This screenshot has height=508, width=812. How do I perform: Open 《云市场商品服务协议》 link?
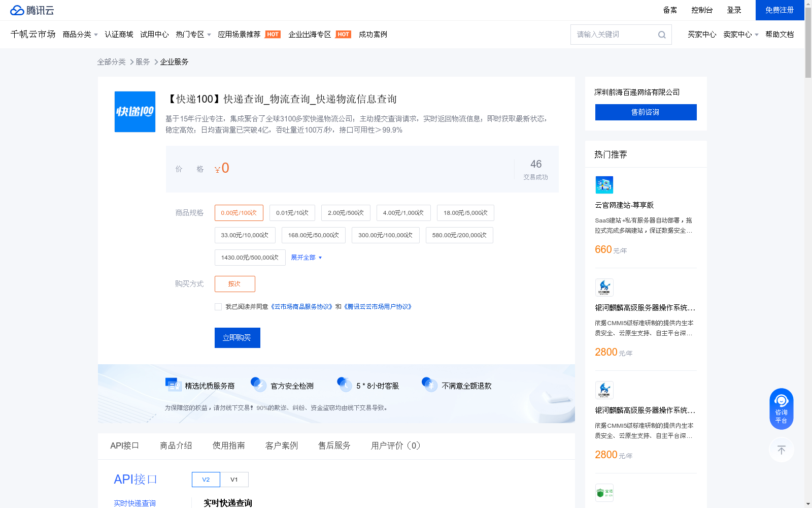(x=301, y=307)
